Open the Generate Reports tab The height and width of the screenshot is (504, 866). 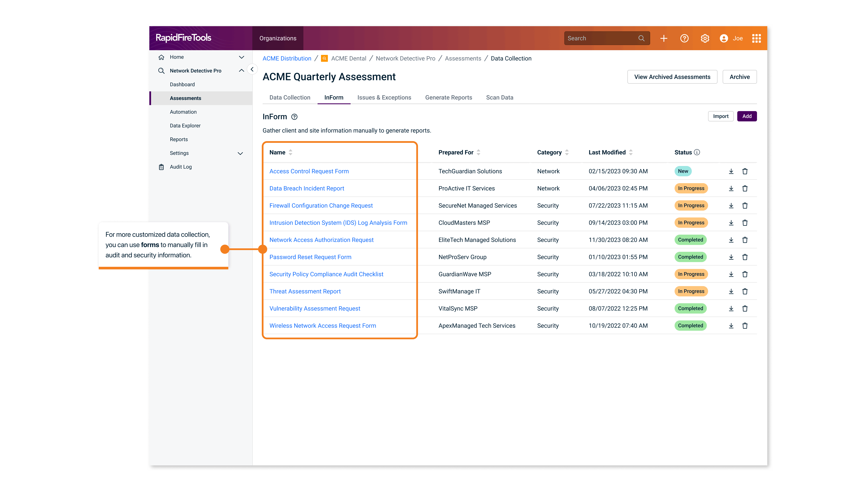pyautogui.click(x=448, y=98)
